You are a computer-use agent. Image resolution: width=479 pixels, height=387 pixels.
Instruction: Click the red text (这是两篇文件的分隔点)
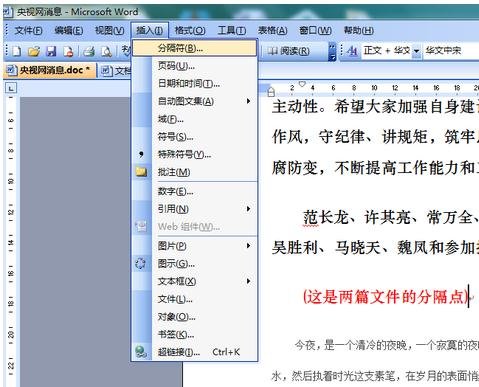386,296
